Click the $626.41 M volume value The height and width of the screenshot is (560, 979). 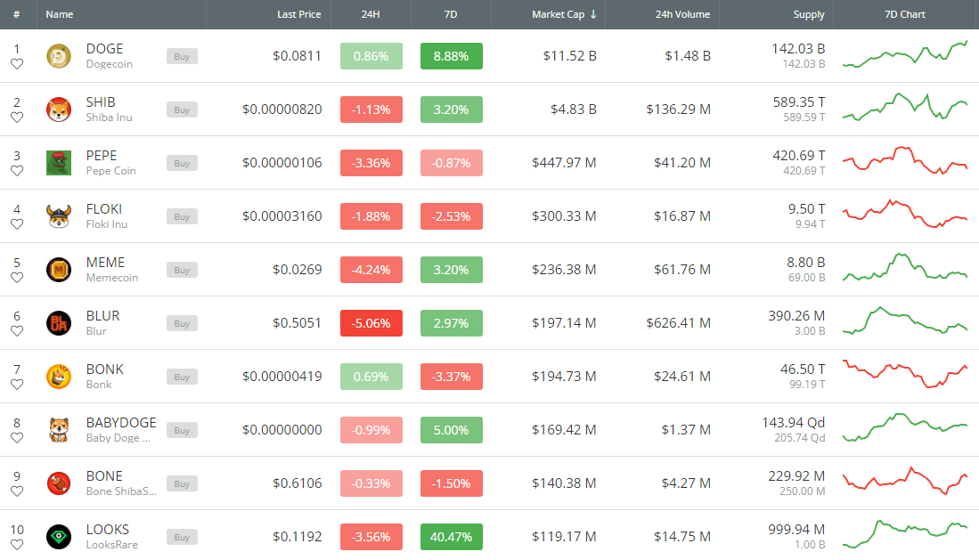pos(678,323)
